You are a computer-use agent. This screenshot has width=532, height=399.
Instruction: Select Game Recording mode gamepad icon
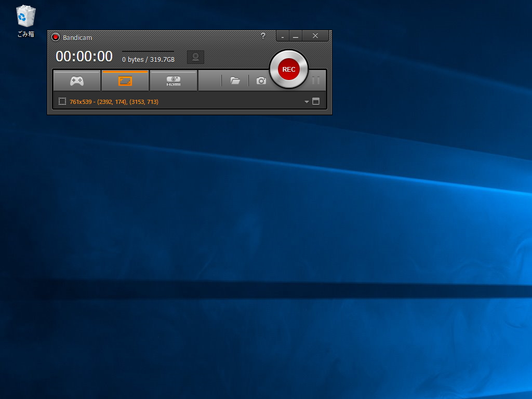[77, 81]
